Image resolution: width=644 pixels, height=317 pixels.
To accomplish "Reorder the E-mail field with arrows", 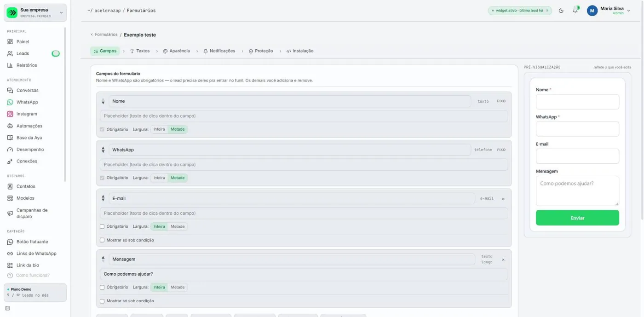I will point(103,199).
